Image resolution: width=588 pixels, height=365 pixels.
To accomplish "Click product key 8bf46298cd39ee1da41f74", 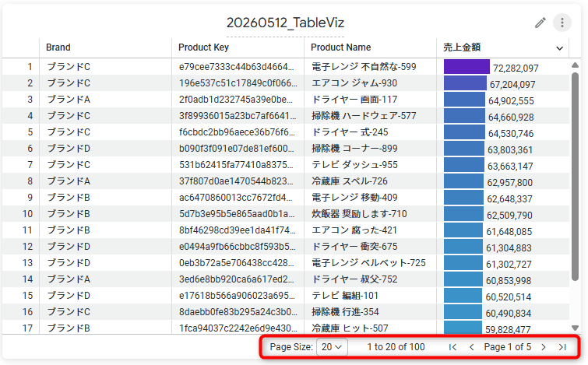I will pos(237,230).
